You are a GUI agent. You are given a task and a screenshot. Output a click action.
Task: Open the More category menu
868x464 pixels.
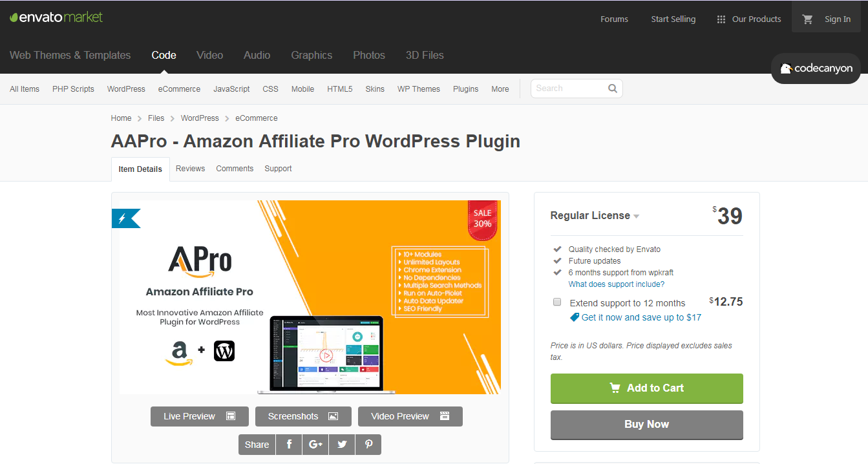click(500, 89)
